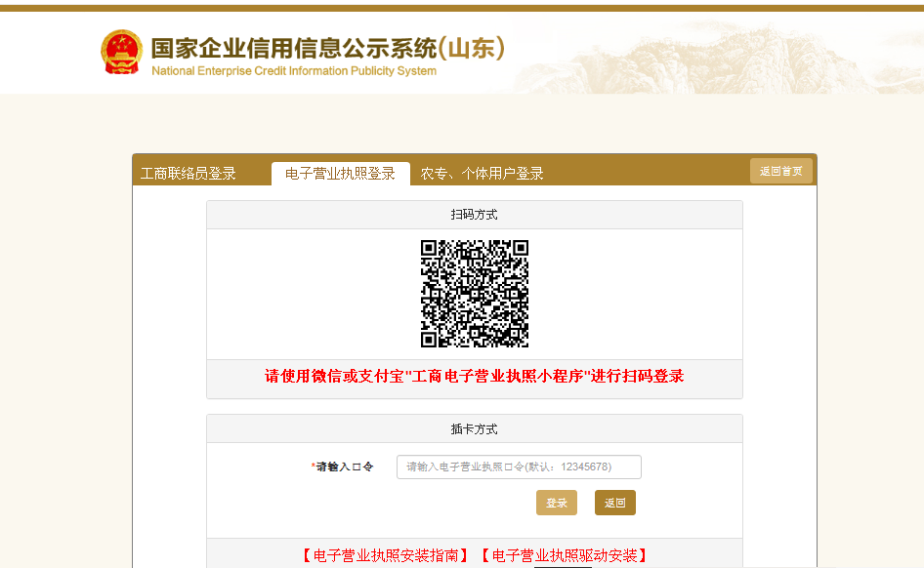Screen dimensions: 924x568
Task: Click the login QR code image
Action: pyautogui.click(x=475, y=294)
